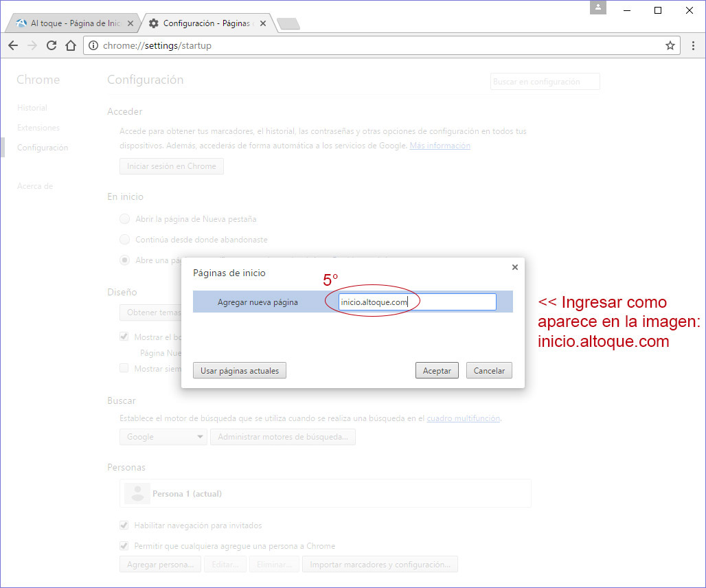Toggle the Mostrar el botón checkbox

pyautogui.click(x=124, y=337)
